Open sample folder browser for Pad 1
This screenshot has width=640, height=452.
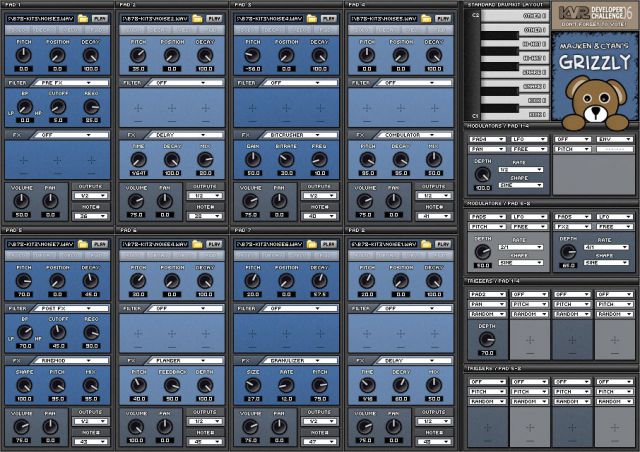point(83,18)
